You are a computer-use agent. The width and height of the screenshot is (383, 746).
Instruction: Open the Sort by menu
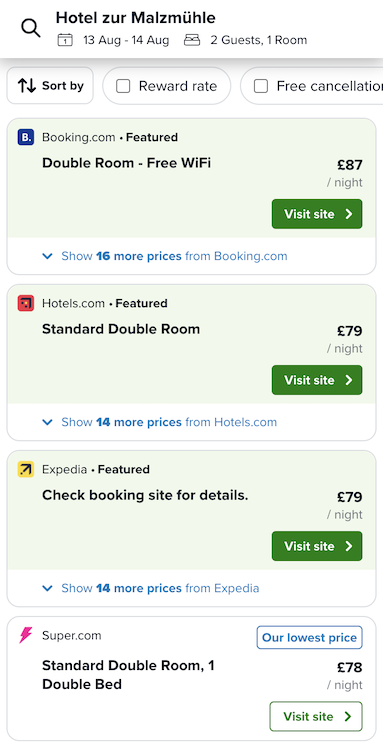50,86
